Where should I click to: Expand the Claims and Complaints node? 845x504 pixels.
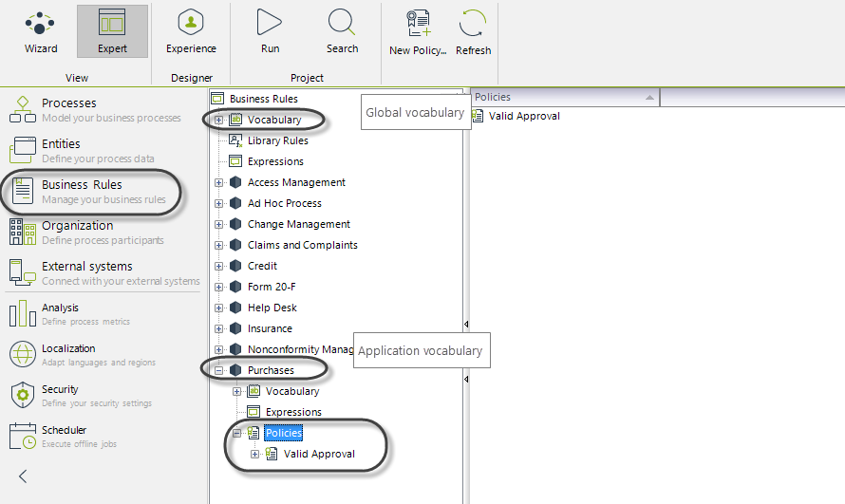click(x=218, y=246)
